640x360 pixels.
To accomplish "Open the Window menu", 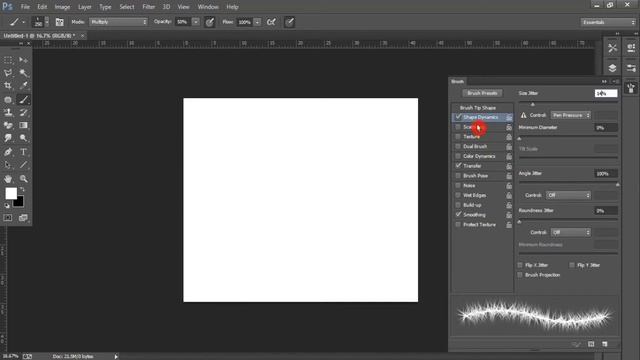I will pyautogui.click(x=208, y=7).
